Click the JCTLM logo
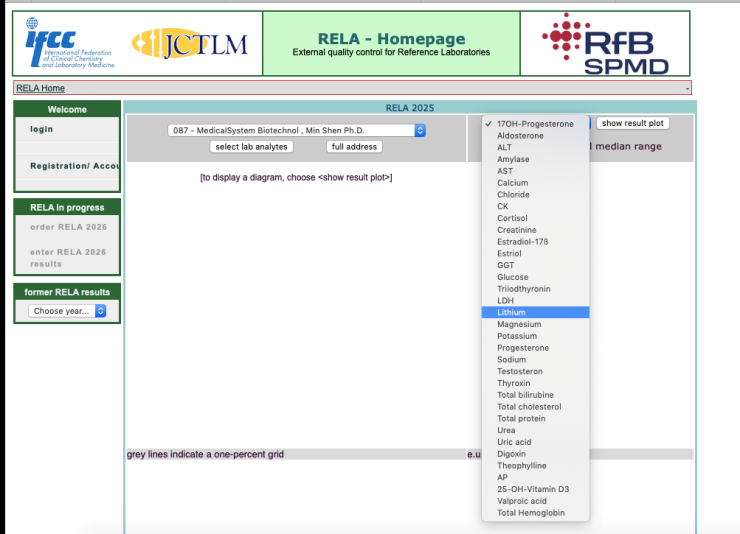This screenshot has width=740, height=534. tap(190, 43)
